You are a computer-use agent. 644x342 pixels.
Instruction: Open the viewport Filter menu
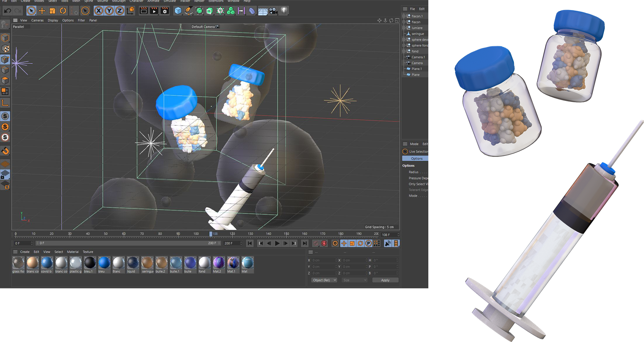pos(82,20)
